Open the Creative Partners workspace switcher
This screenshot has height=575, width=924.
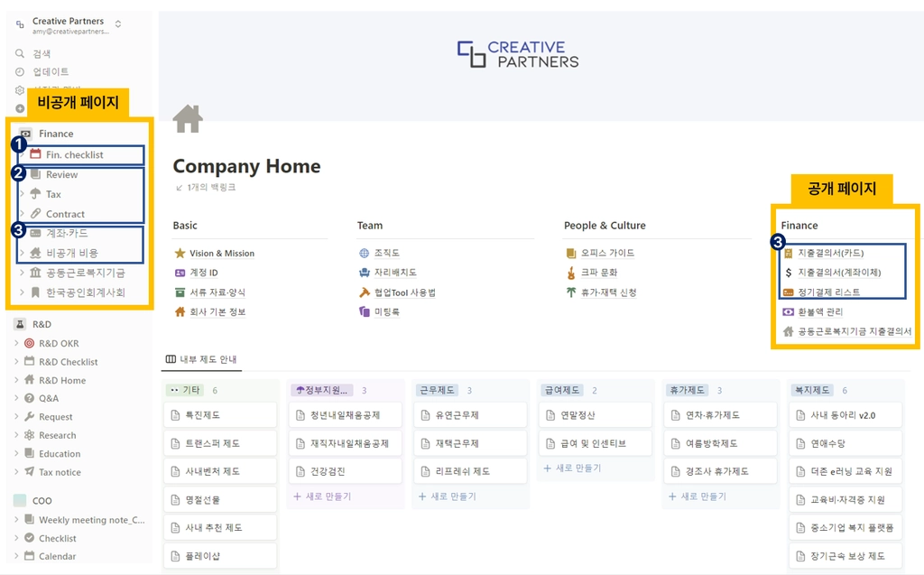coord(69,24)
